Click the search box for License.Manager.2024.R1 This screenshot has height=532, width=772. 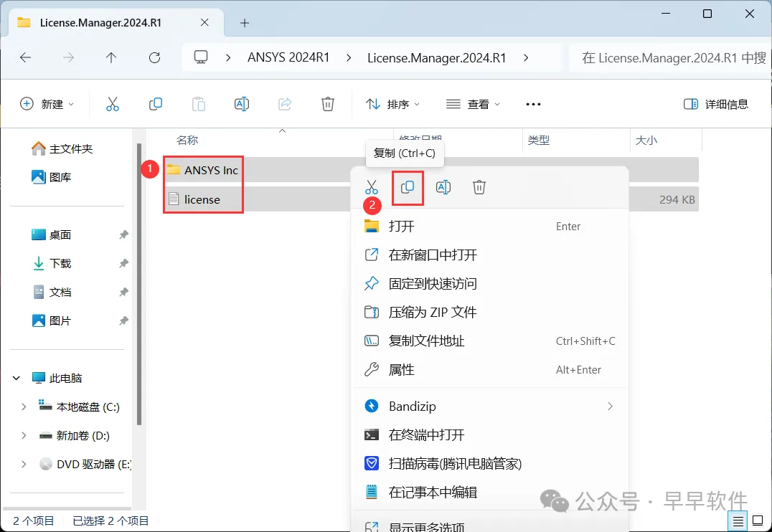point(670,57)
